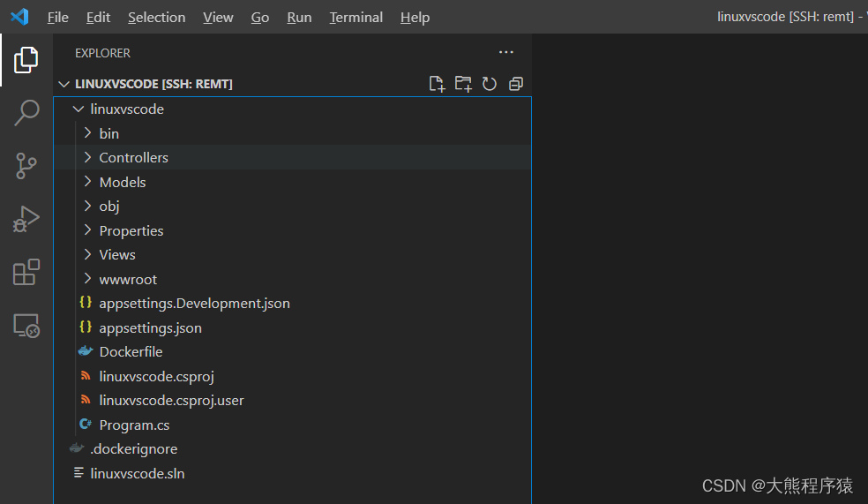Click the icon beside linuxvscode.csproj

click(86, 375)
